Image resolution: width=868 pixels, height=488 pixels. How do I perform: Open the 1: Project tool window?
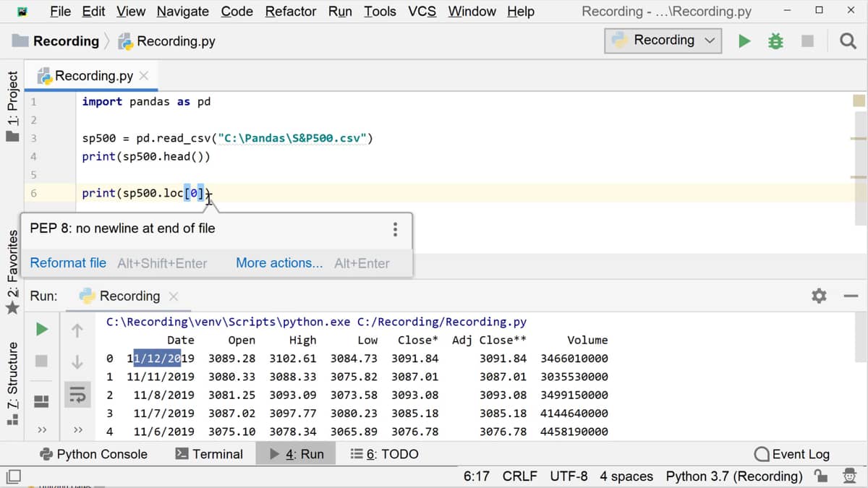[12, 106]
